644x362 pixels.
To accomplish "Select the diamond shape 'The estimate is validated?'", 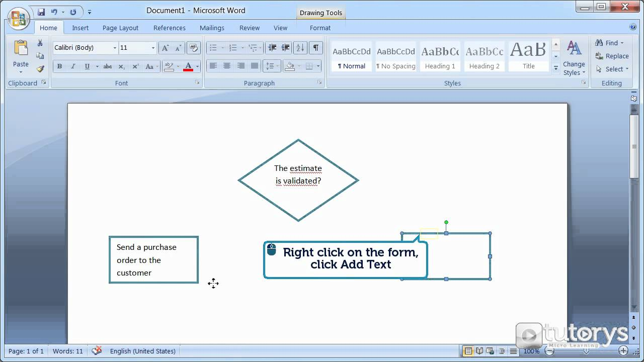I will pyautogui.click(x=298, y=180).
